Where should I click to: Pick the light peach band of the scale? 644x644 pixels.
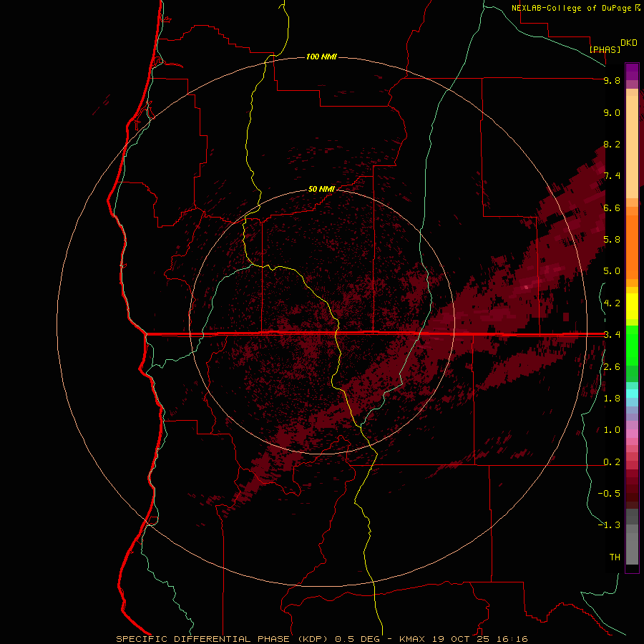(x=632, y=147)
